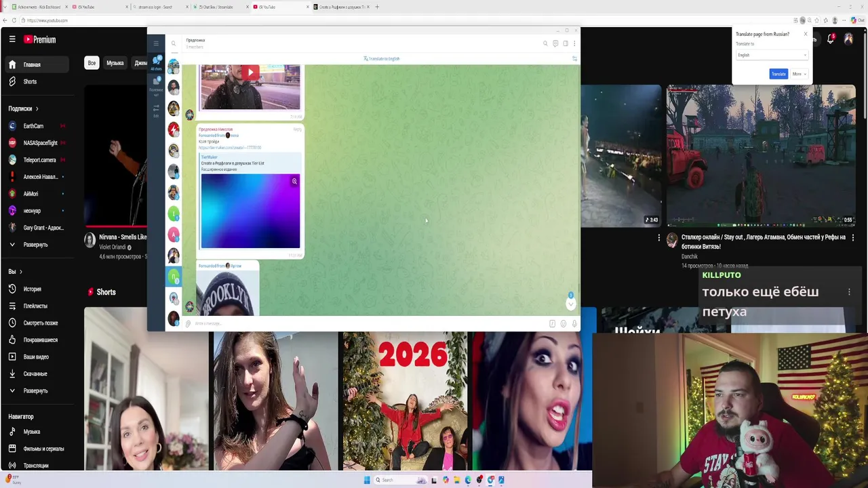Open options for Сталкер онлайн video

852,238
